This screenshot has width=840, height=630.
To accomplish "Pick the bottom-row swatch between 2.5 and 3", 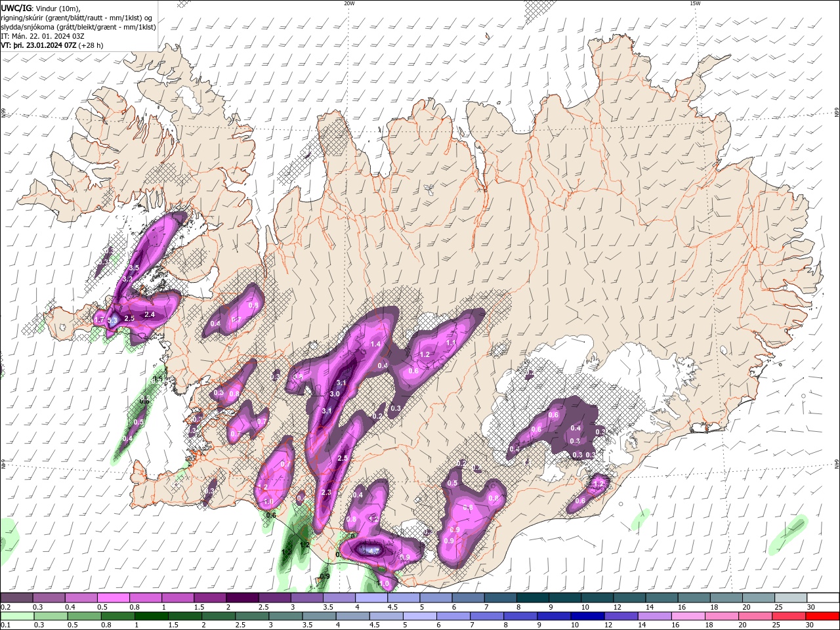I will coord(251,616).
